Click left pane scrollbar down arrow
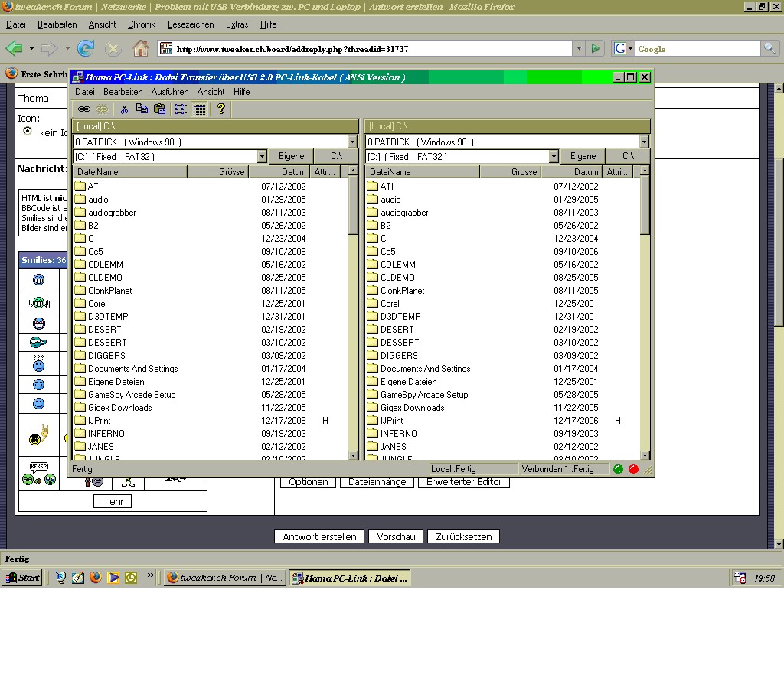 click(x=354, y=455)
